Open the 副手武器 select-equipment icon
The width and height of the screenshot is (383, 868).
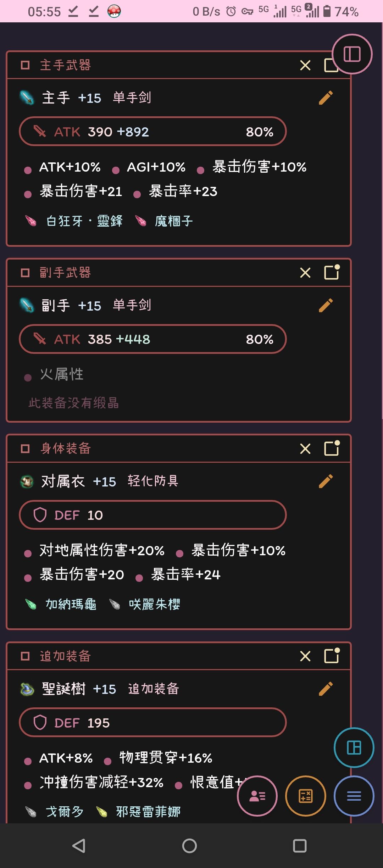(x=332, y=272)
